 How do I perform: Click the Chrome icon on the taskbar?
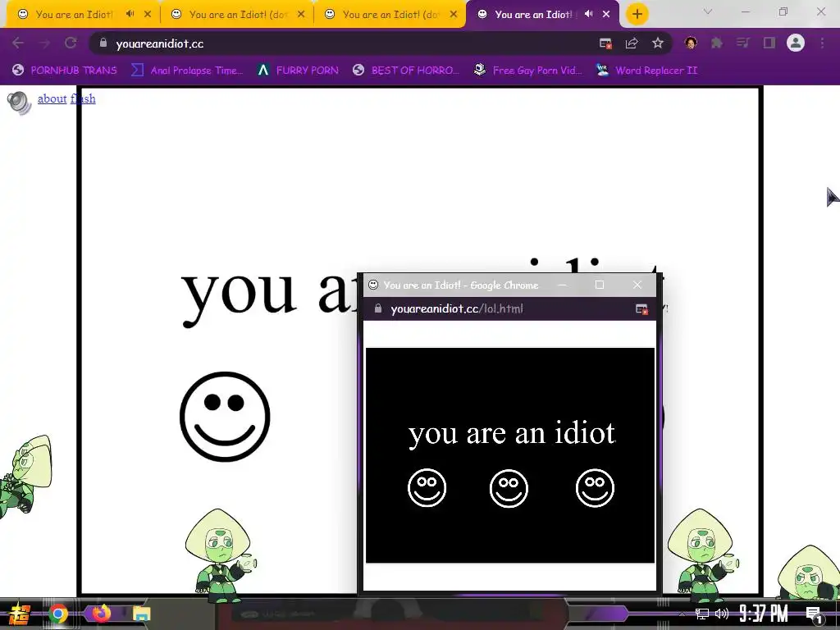[58, 614]
